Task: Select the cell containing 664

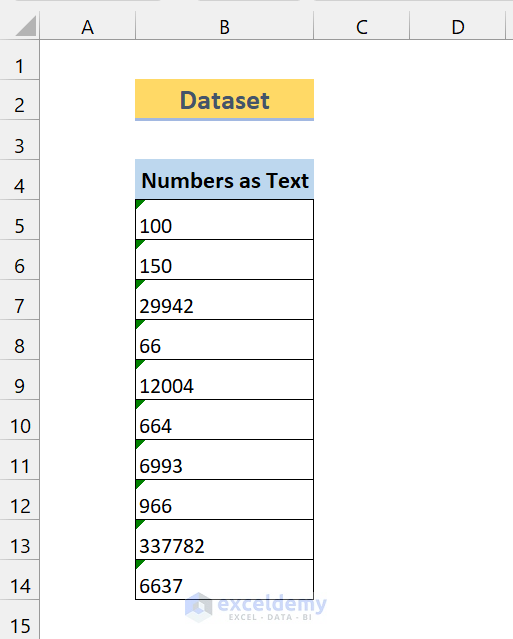Action: (x=225, y=419)
